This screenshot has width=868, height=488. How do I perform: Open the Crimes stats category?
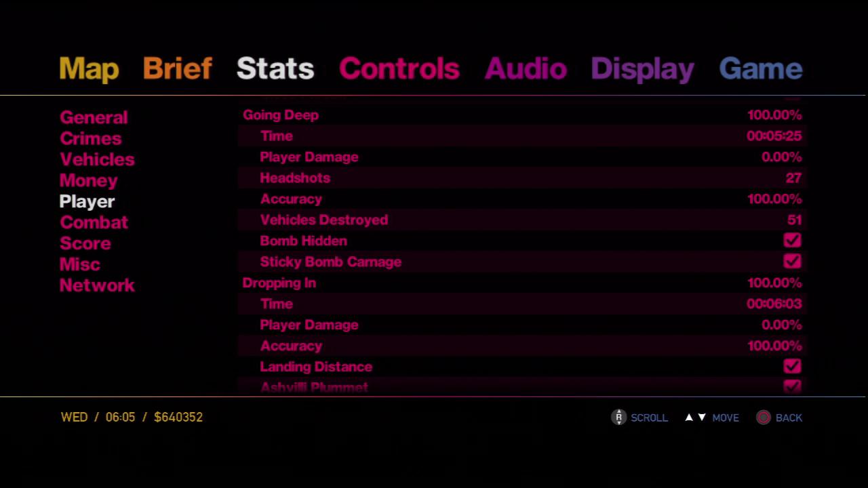tap(90, 138)
